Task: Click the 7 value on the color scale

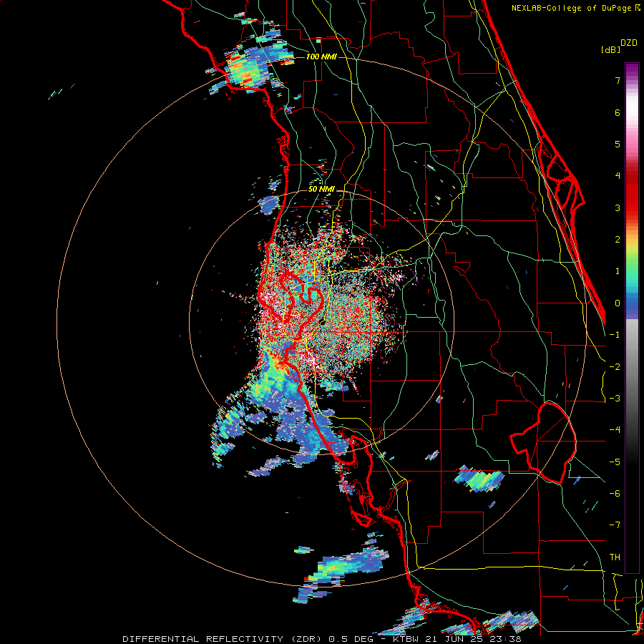Action: point(618,80)
